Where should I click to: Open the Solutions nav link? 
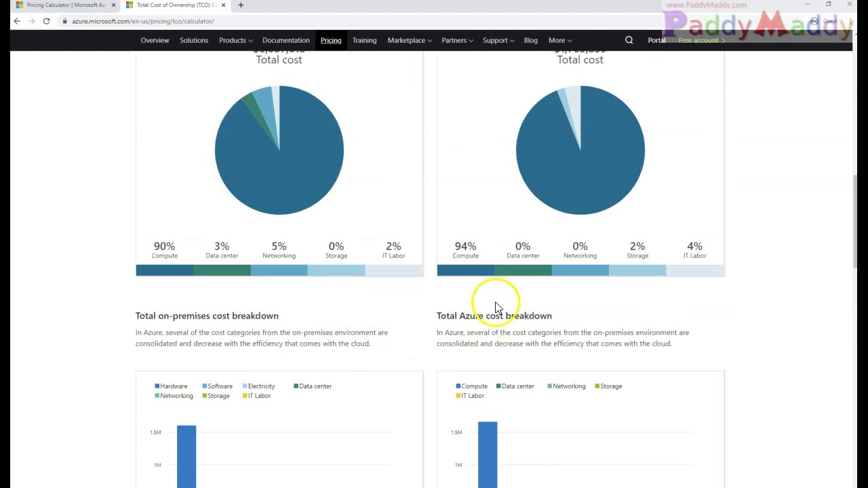(194, 40)
